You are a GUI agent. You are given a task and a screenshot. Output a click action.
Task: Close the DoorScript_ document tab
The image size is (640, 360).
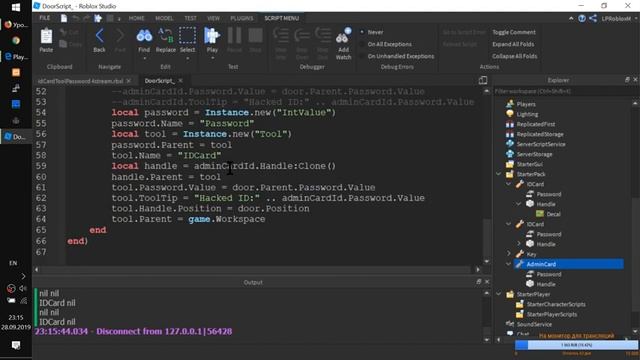tap(180, 81)
